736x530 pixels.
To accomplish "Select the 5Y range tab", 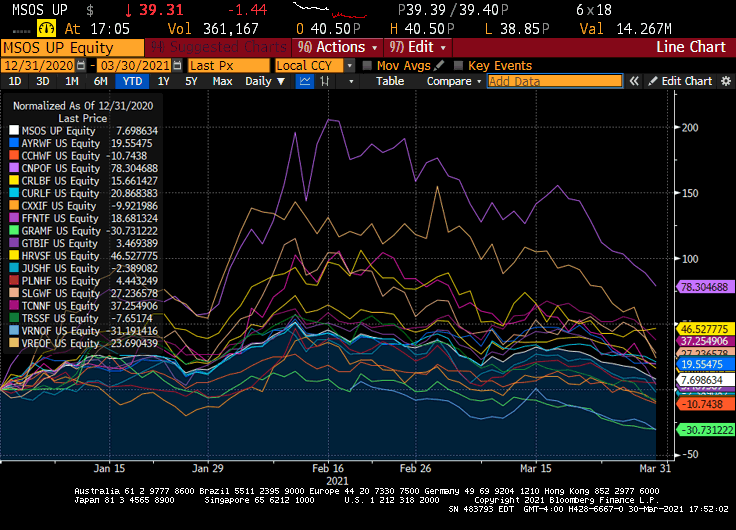I will pos(191,81).
